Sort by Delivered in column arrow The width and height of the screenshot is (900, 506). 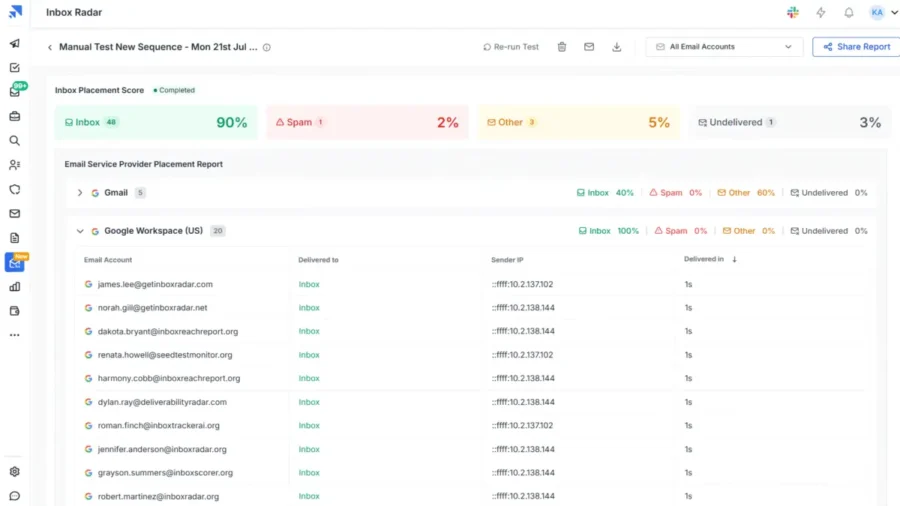(735, 260)
